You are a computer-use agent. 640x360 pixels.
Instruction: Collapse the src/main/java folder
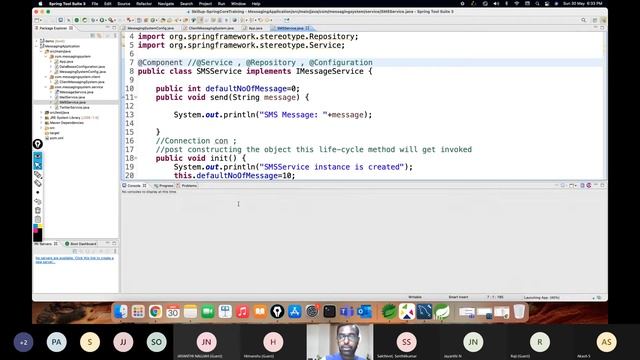pos(41,51)
